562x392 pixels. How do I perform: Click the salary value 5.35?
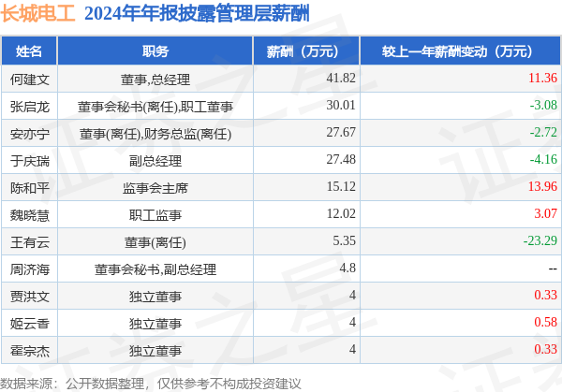[344, 241]
